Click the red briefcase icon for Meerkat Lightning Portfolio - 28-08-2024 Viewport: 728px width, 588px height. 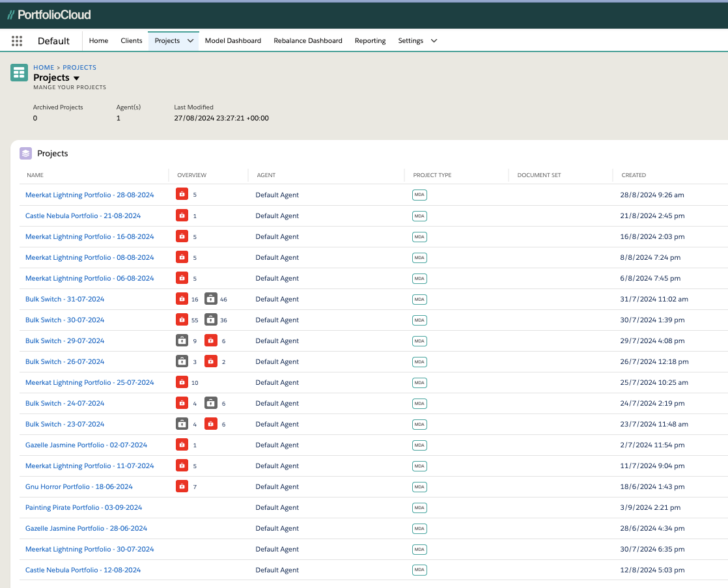click(x=182, y=194)
